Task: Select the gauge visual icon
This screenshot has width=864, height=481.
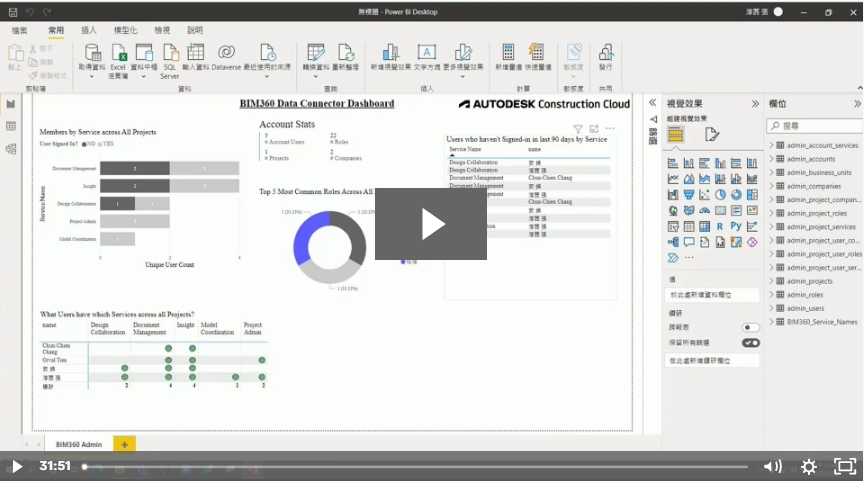Action: (x=704, y=210)
